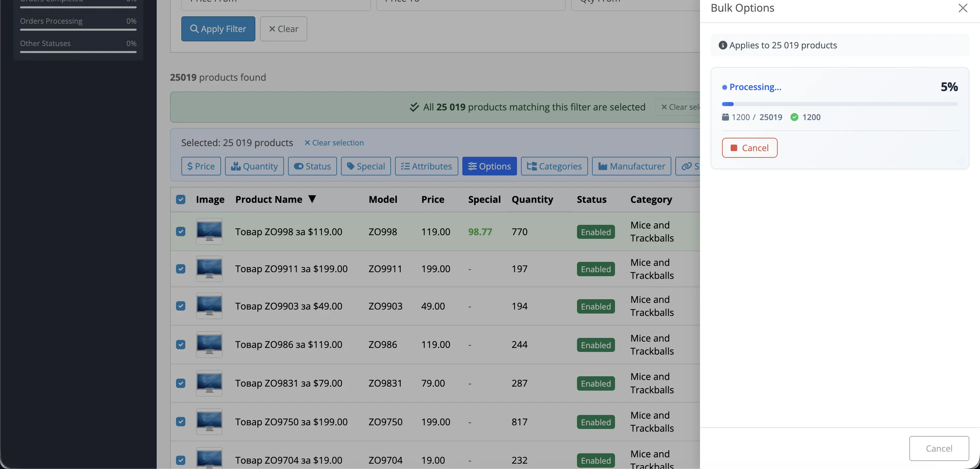
Task: Uncheck the ZO9911 product row checkbox
Action: (x=181, y=269)
